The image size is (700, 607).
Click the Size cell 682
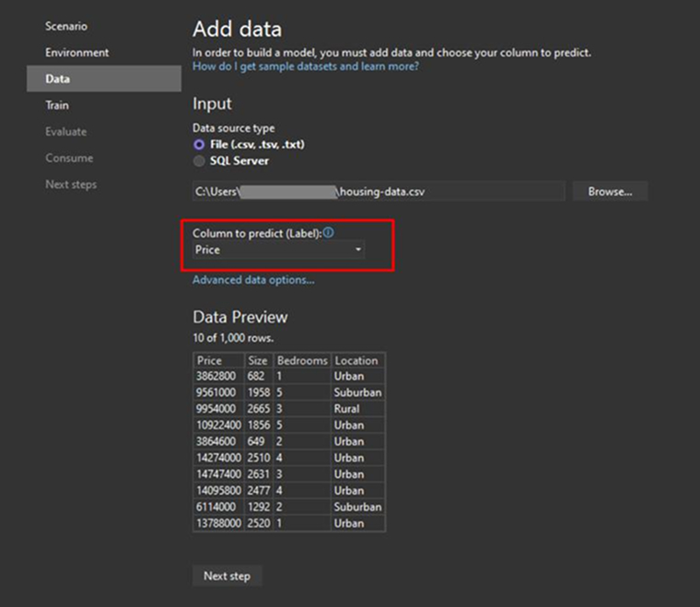pyautogui.click(x=259, y=376)
